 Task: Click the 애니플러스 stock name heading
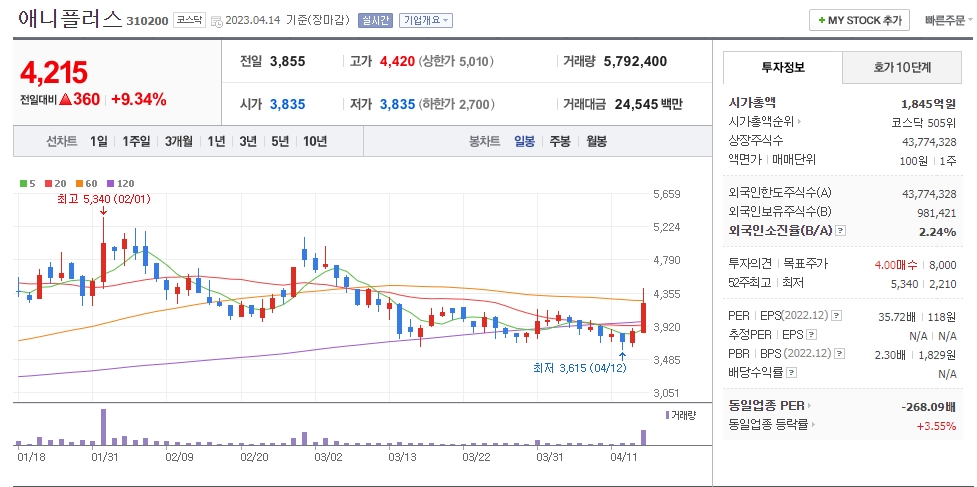pos(70,19)
